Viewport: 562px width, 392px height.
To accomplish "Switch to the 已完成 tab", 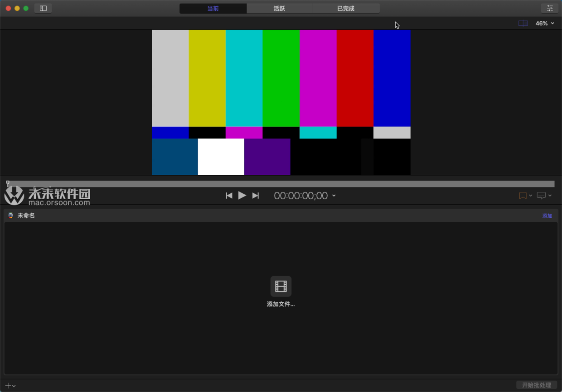I will pos(346,9).
